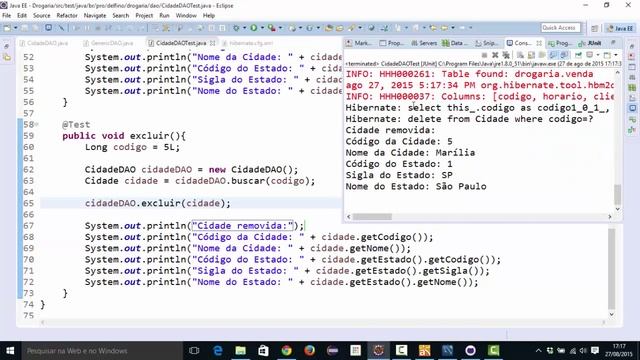Collapse the excluir method fold marker on line 58
The image size is (640, 360).
pos(37,124)
